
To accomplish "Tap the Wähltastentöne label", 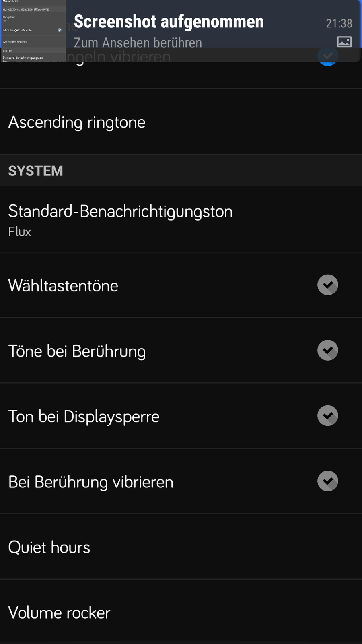I will pos(63,286).
